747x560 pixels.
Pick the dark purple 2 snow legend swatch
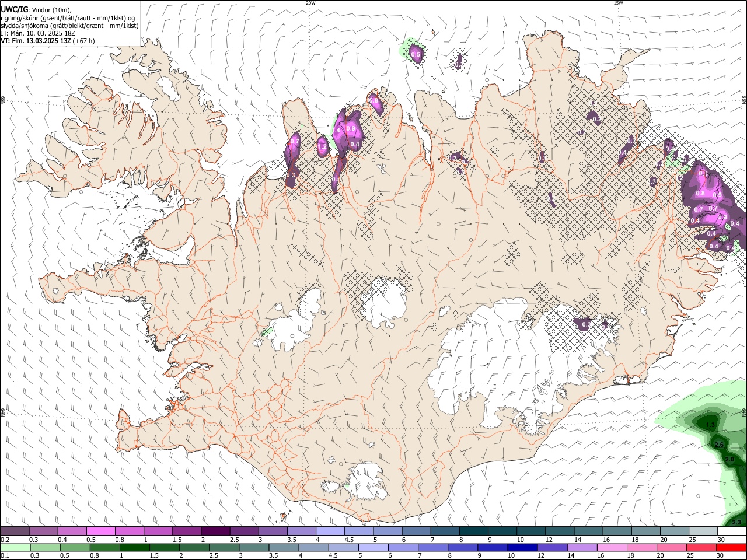pos(215,531)
